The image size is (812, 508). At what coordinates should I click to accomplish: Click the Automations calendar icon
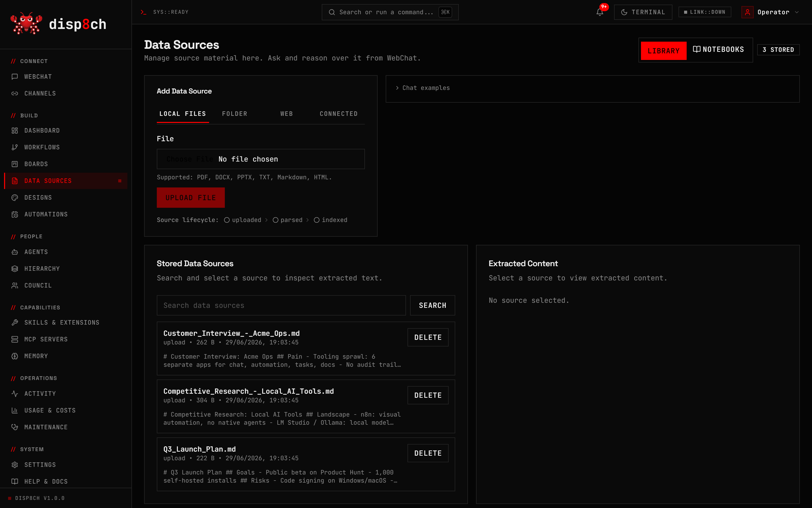15,214
